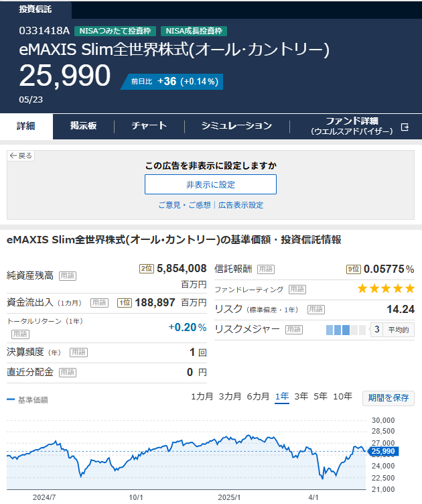Click the 非表示に設定 button
The height and width of the screenshot is (504, 422).
(210, 184)
